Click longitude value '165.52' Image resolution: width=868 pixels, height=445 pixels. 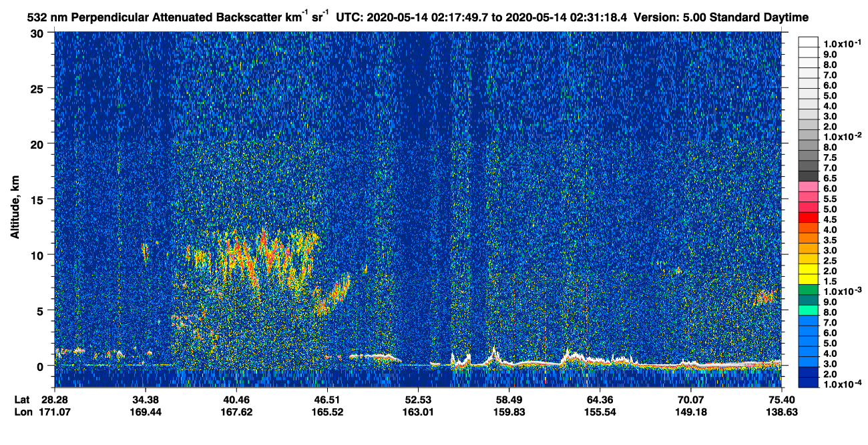coord(327,412)
